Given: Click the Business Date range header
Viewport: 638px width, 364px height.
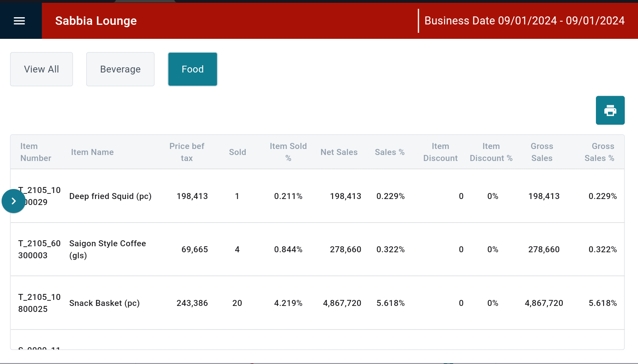Looking at the screenshot, I should click(x=524, y=21).
